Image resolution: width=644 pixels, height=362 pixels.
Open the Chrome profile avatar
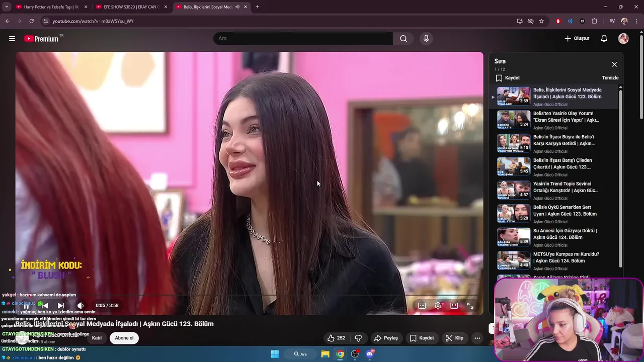(624, 21)
